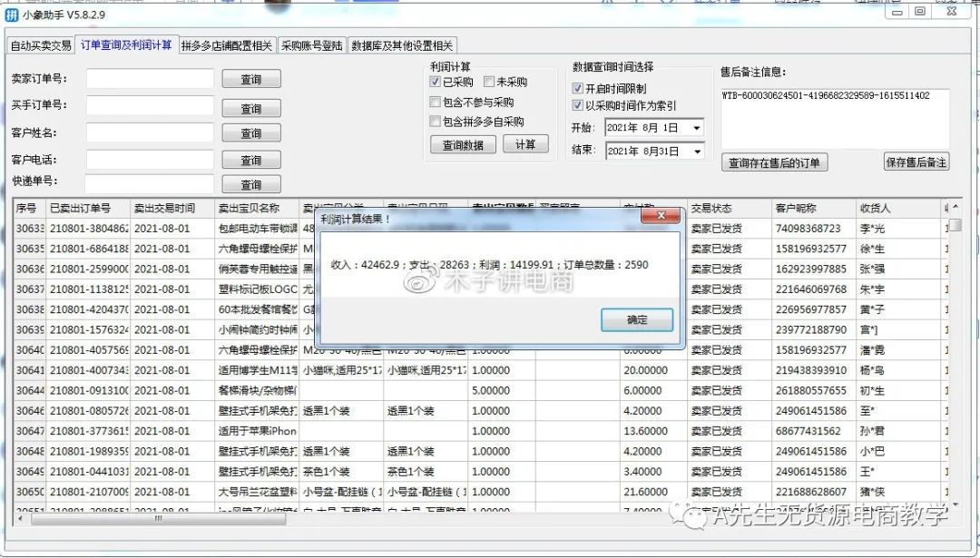Click customer nickname 74098368723

[x=814, y=229]
